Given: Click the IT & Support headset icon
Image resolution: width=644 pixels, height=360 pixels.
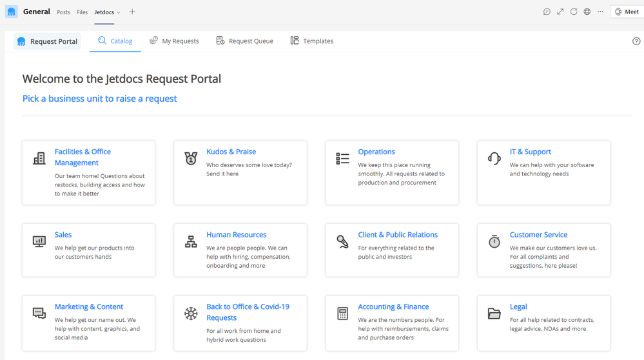Looking at the screenshot, I should (494, 158).
